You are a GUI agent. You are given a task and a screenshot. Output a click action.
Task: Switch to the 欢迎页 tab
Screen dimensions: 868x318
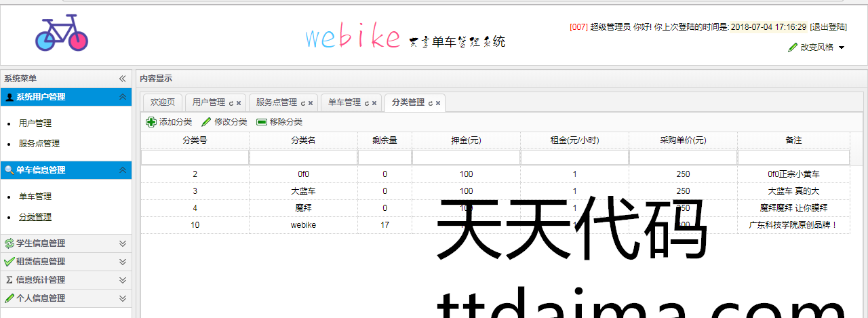point(163,102)
